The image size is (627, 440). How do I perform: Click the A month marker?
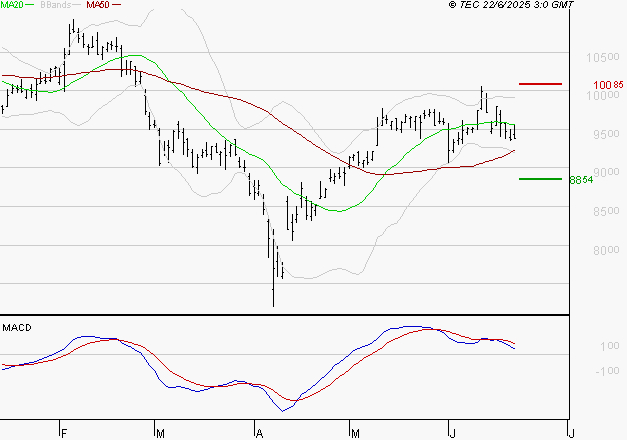pos(260,434)
